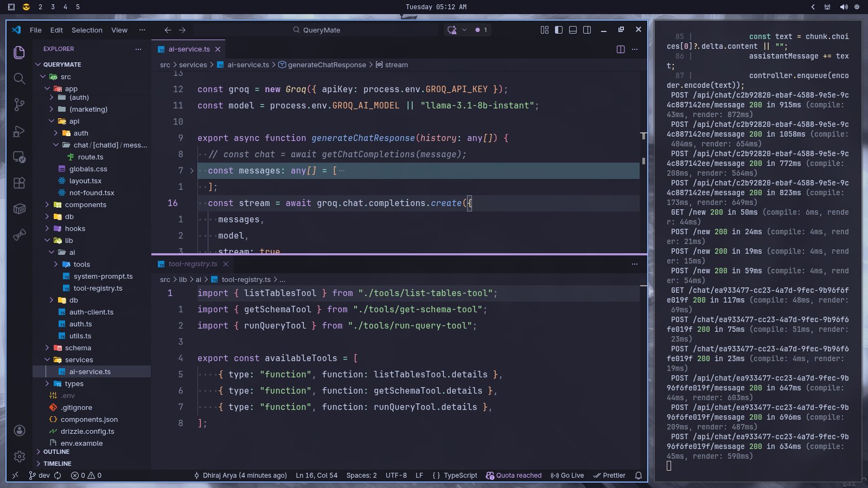Click the Manage gear icon
The image size is (868, 488).
(x=19, y=457)
